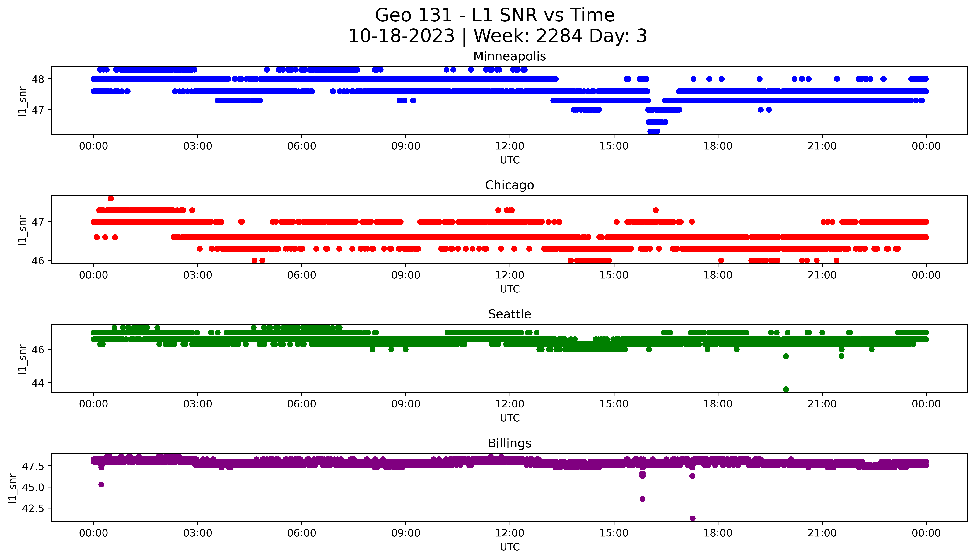This screenshot has height=560, width=975.
Task: Click the l1_snr axis label of Seattle plot
Action: click(x=23, y=359)
